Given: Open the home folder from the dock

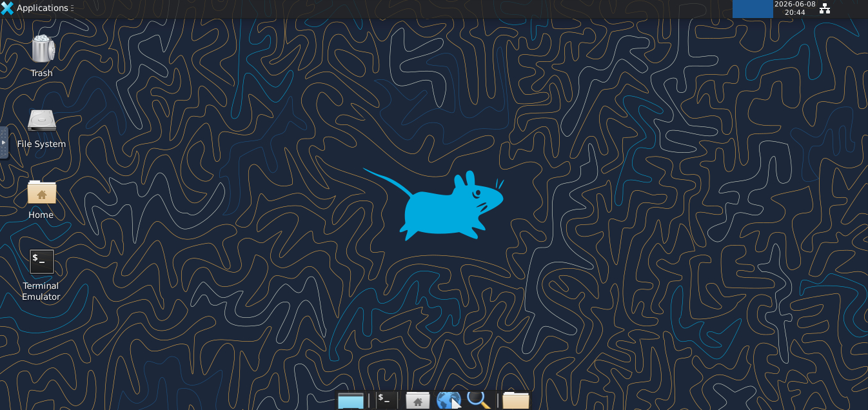Looking at the screenshot, I should click(417, 400).
